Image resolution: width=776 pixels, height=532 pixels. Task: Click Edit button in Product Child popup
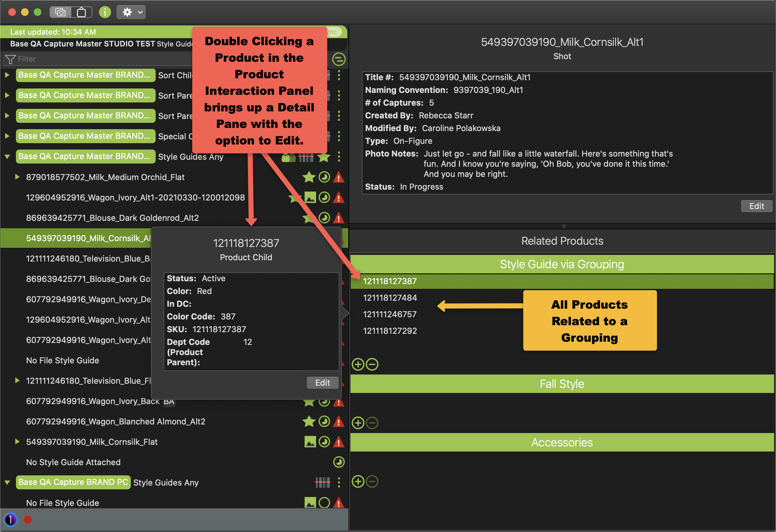click(x=322, y=382)
